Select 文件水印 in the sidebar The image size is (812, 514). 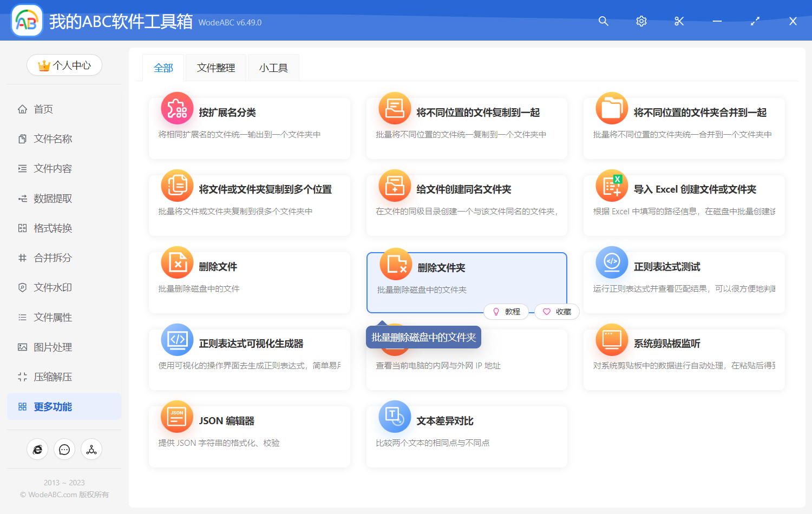[x=53, y=288]
